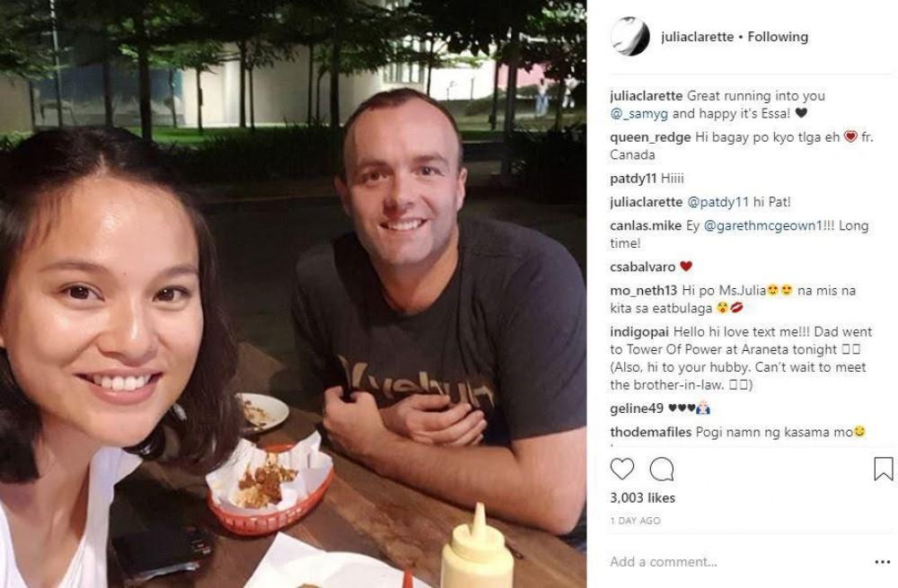The width and height of the screenshot is (898, 588).
Task: Open the csabalvaro profile link
Action: point(643,267)
